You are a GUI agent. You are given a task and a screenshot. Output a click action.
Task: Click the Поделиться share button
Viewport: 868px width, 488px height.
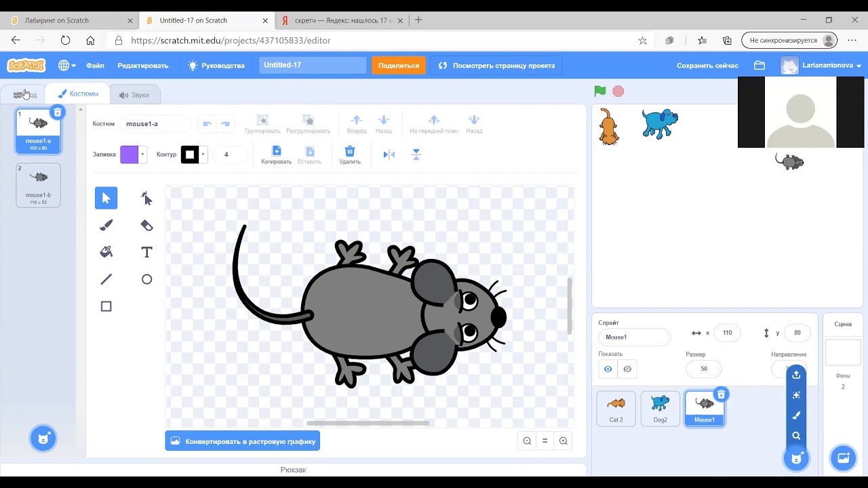pos(399,66)
